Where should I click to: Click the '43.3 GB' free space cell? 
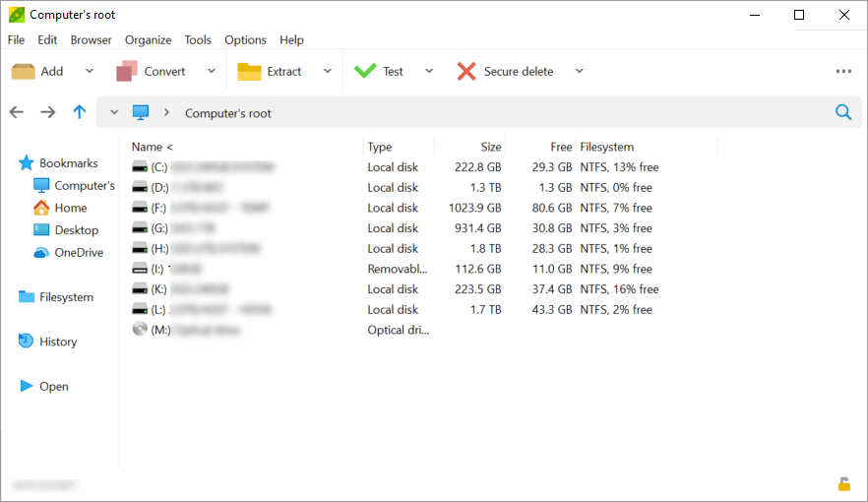(x=552, y=309)
